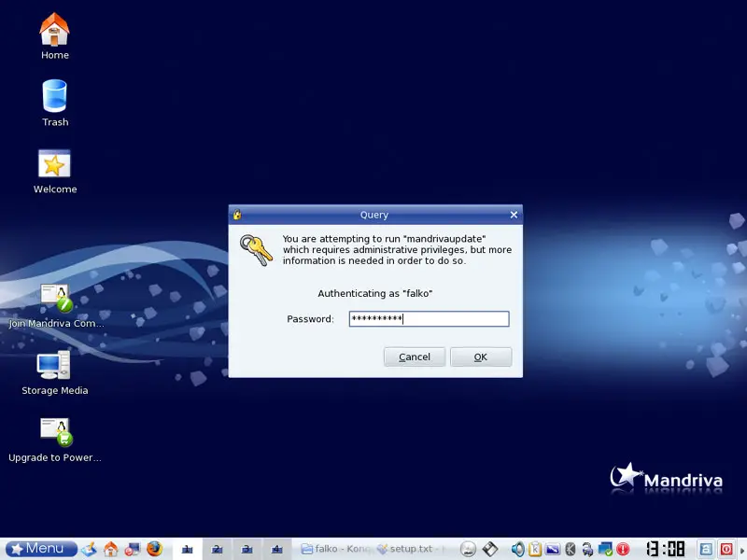Click the lock session panel button
This screenshot has height=560, width=747.
click(706, 549)
